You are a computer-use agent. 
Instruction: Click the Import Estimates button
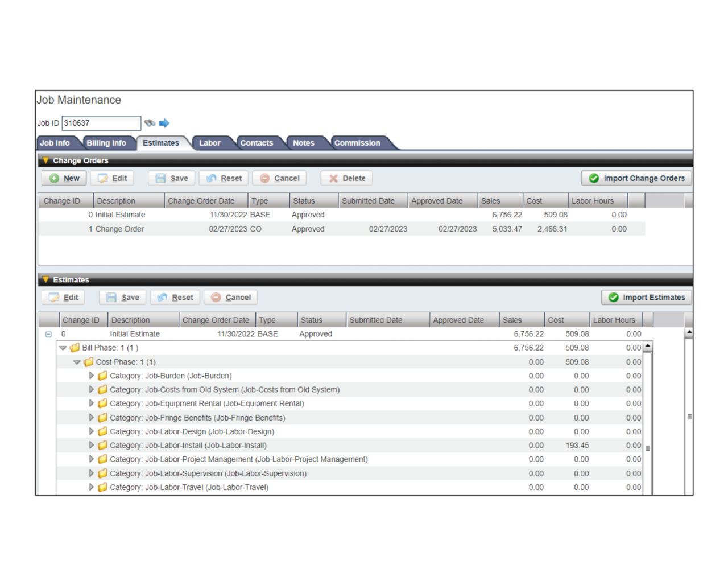click(x=646, y=298)
